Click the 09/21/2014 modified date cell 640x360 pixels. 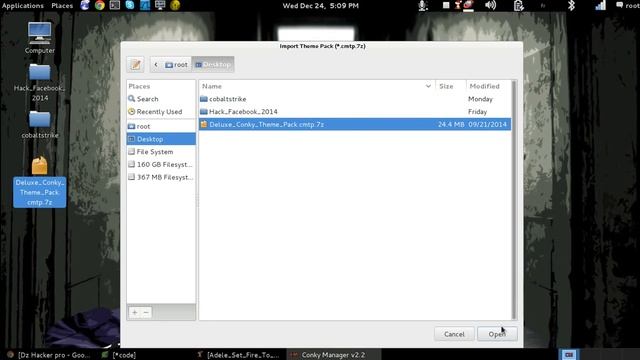487,124
